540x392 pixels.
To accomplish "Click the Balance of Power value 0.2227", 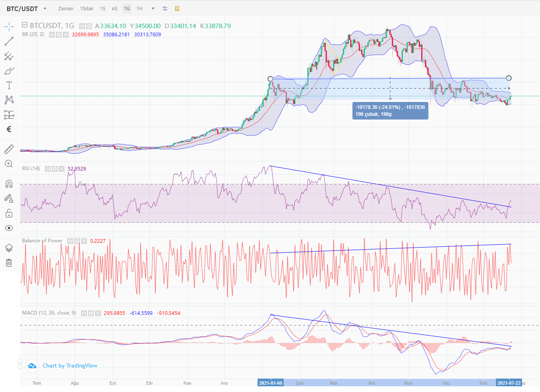I will (x=98, y=241).
